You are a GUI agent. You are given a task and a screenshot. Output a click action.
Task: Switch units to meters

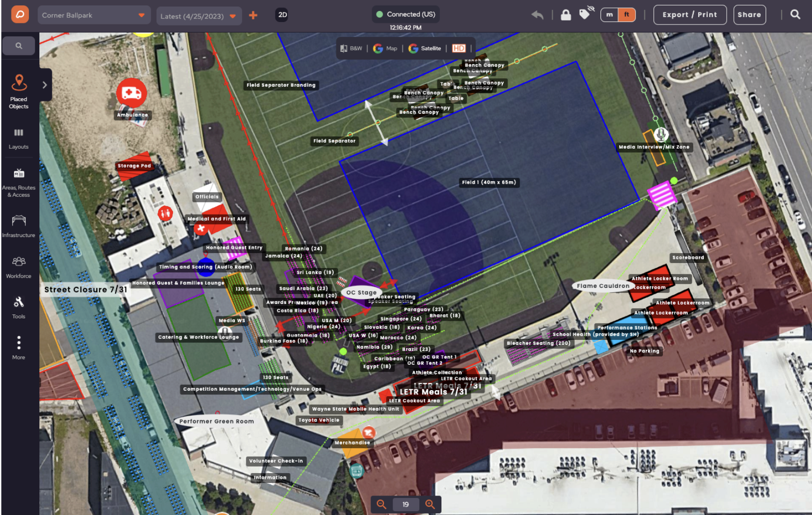609,15
